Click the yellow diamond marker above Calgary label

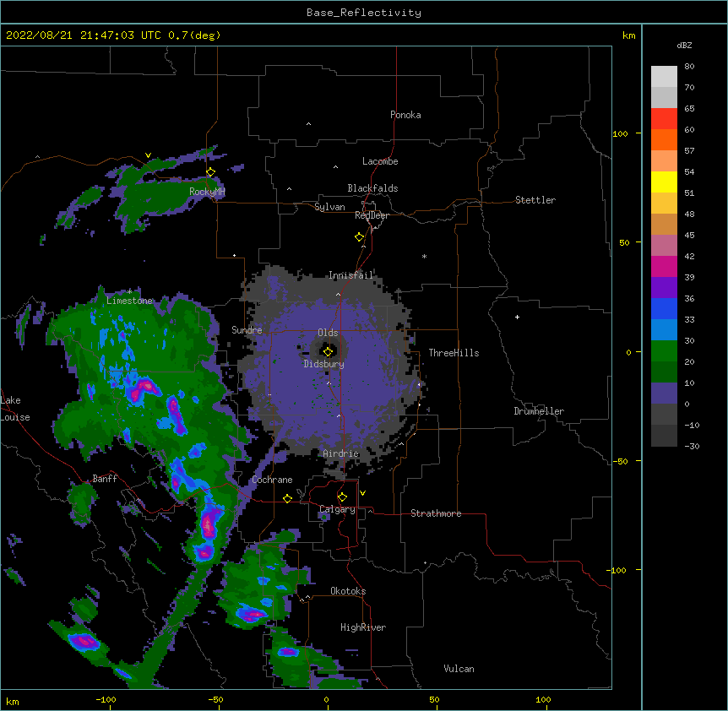click(x=342, y=497)
